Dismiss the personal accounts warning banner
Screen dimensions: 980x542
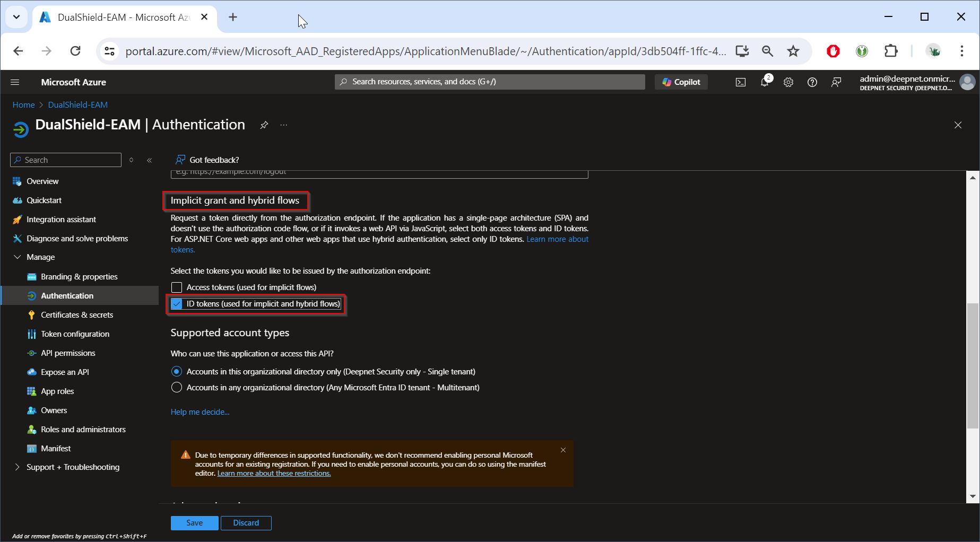(x=563, y=450)
